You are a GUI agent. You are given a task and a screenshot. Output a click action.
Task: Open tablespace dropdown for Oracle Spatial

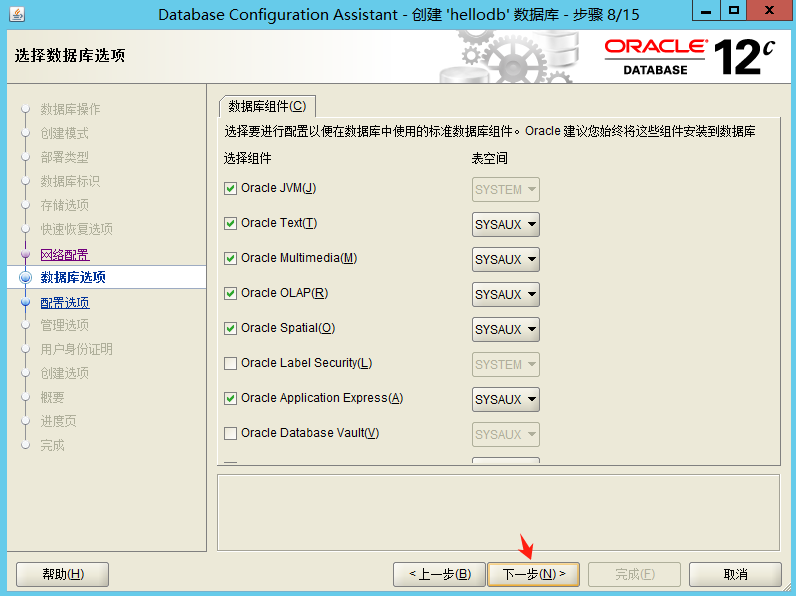[506, 329]
